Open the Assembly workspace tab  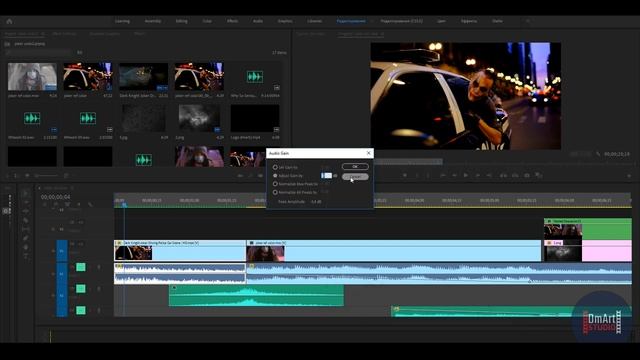click(x=153, y=21)
